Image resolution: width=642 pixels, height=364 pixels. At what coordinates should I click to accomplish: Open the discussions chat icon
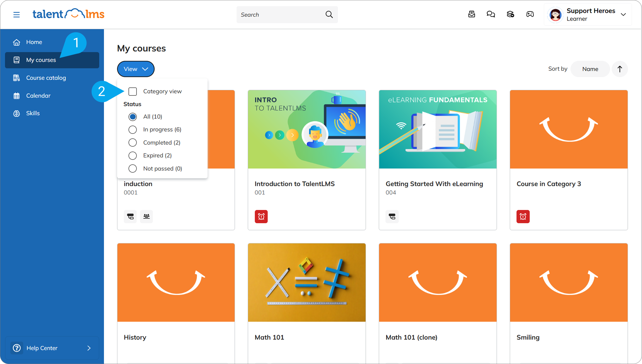[x=491, y=14]
